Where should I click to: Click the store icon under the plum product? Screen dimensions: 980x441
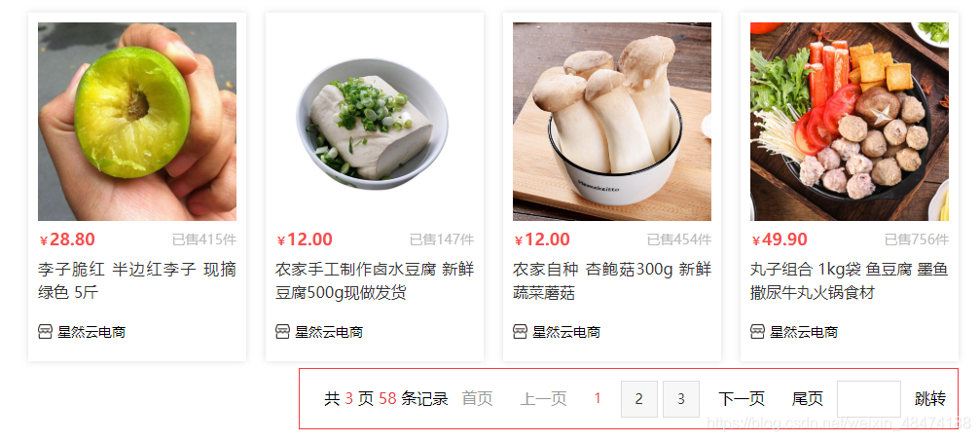(x=45, y=332)
